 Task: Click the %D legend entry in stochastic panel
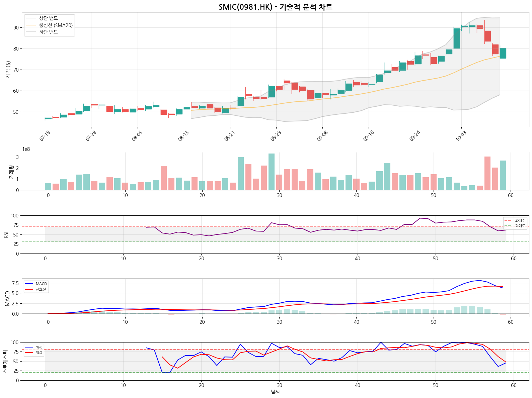coord(39,353)
